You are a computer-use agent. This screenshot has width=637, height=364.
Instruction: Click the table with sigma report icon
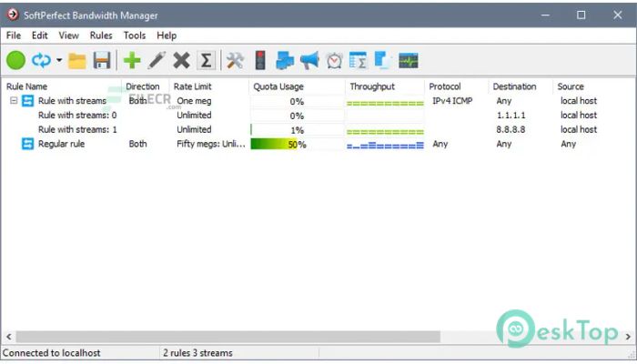(x=358, y=61)
